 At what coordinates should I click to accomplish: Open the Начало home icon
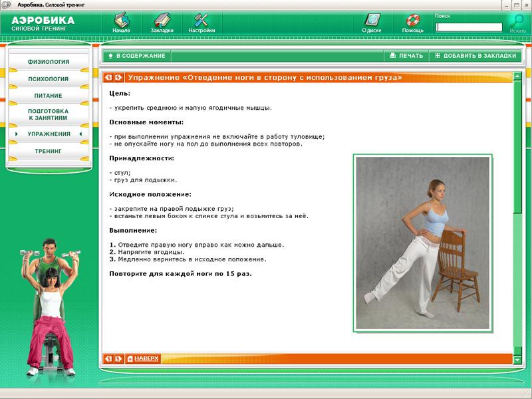pos(121,20)
